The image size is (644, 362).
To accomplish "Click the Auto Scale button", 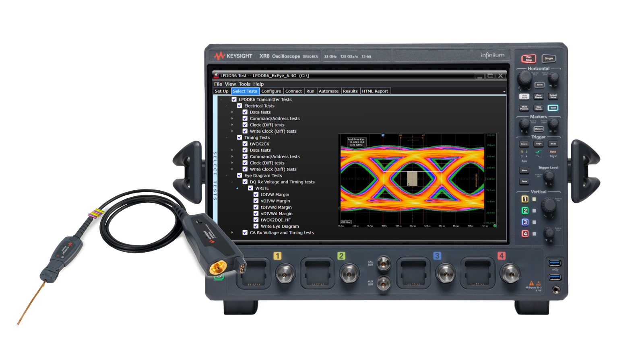I will pos(524,97).
